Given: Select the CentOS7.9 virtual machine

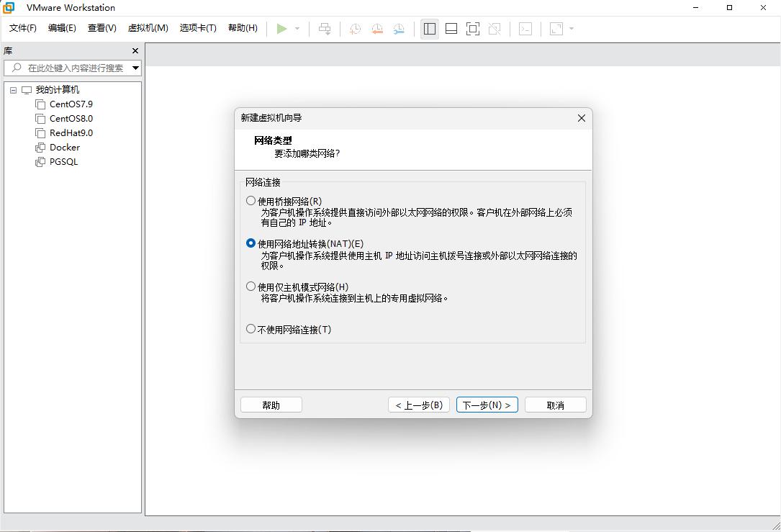Looking at the screenshot, I should point(71,104).
